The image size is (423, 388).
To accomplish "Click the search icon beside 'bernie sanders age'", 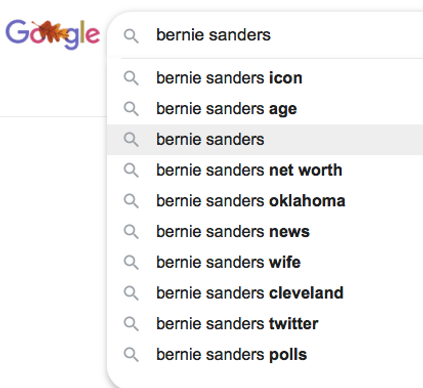I will click(x=131, y=109).
